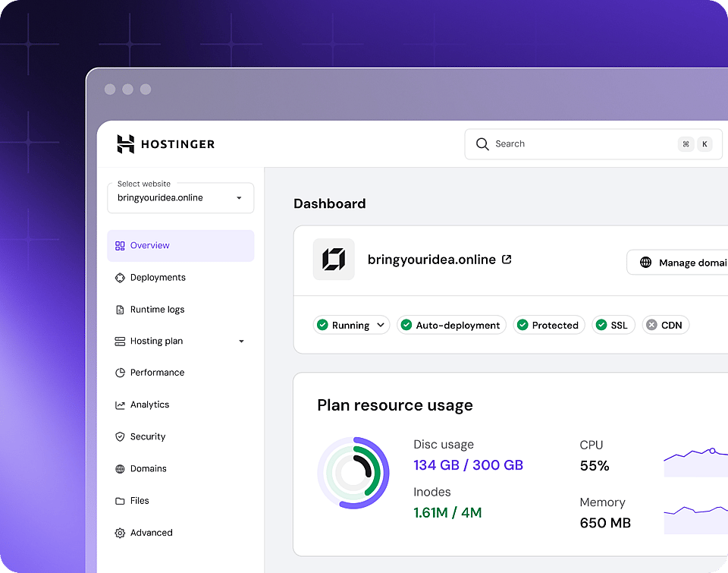Click the Plan resource usage title

395,405
